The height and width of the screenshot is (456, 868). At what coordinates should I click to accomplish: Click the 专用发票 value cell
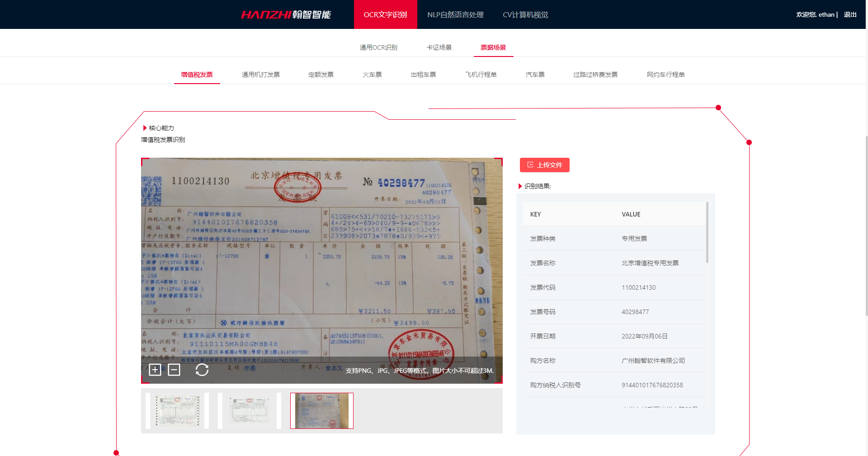pyautogui.click(x=634, y=239)
